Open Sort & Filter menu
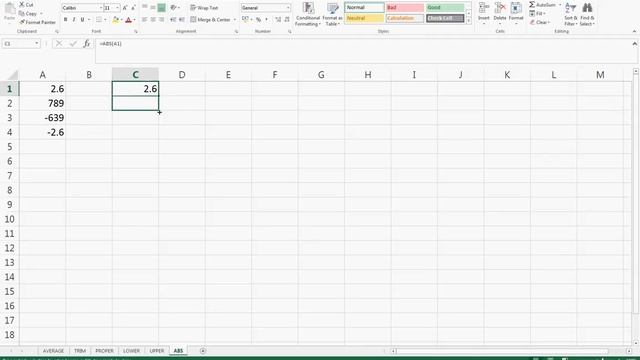This screenshot has height=360, width=640. click(570, 14)
